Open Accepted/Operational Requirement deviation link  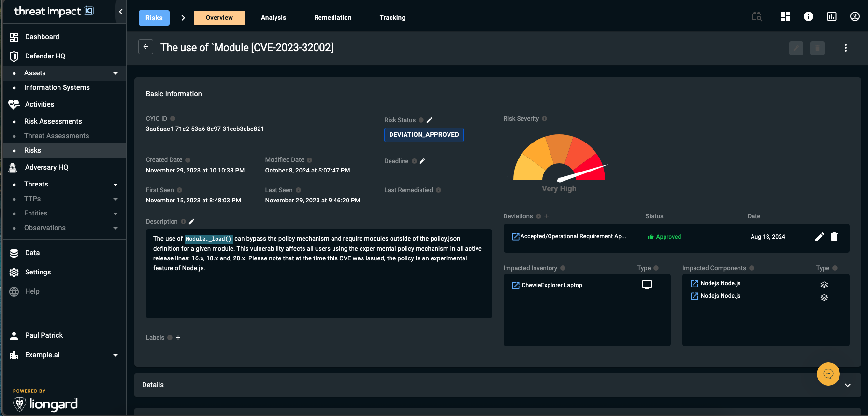(x=569, y=237)
